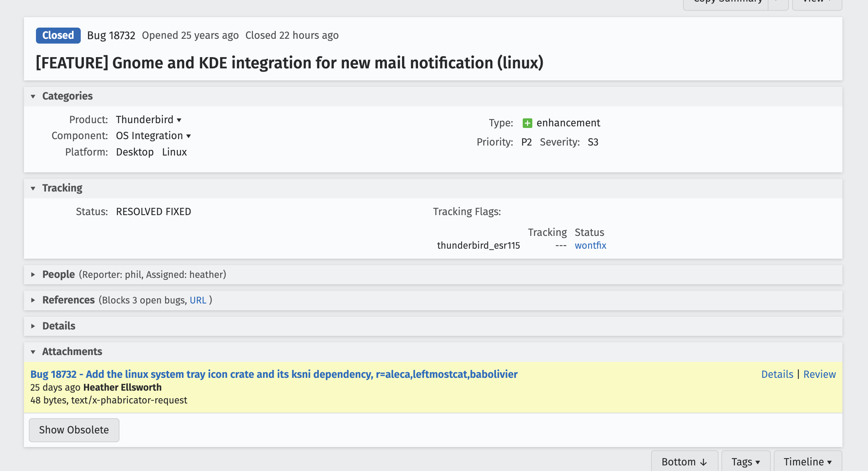Open the URL link in References
Viewport: 868px width, 471px height.
coord(198,300)
